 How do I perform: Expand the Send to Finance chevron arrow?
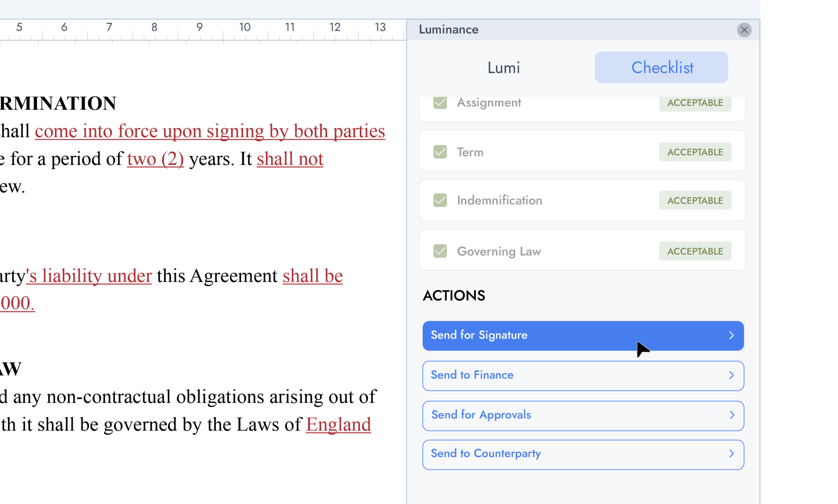coord(731,375)
